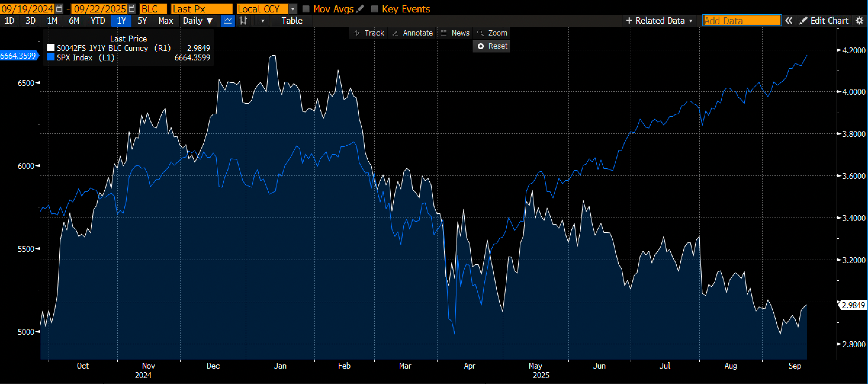Select the line chart type icon
The width and height of the screenshot is (868, 384).
coord(228,20)
